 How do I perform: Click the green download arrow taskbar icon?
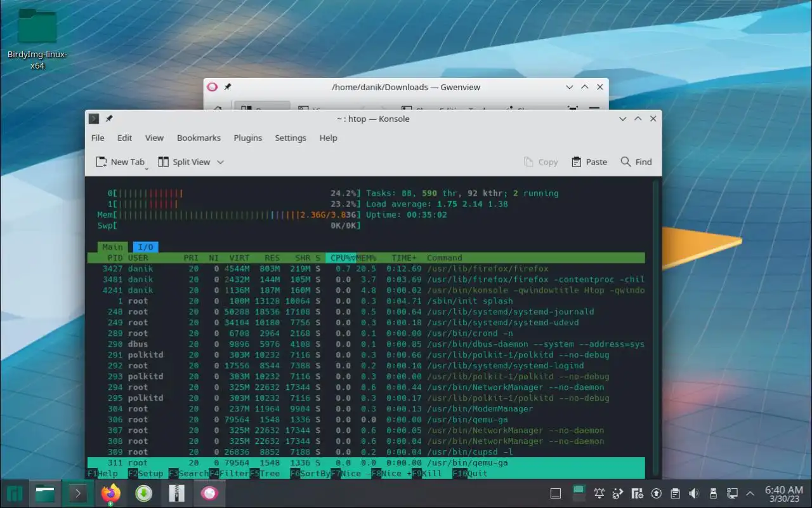pos(144,493)
